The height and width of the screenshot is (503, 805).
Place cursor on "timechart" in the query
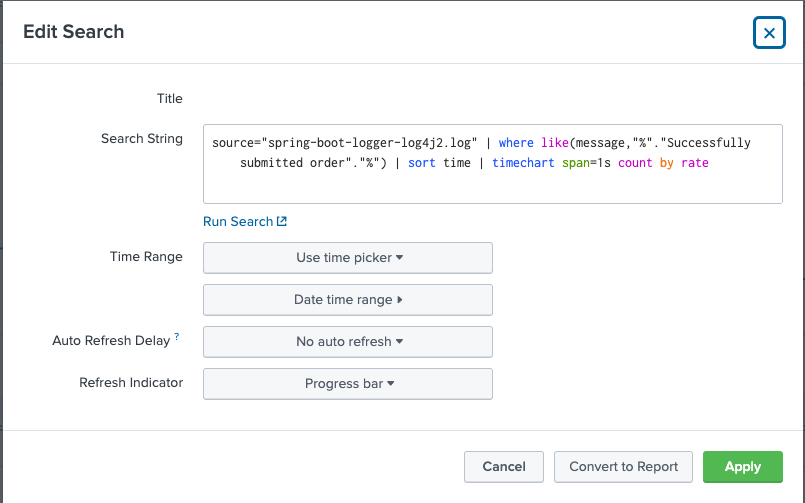coord(525,163)
